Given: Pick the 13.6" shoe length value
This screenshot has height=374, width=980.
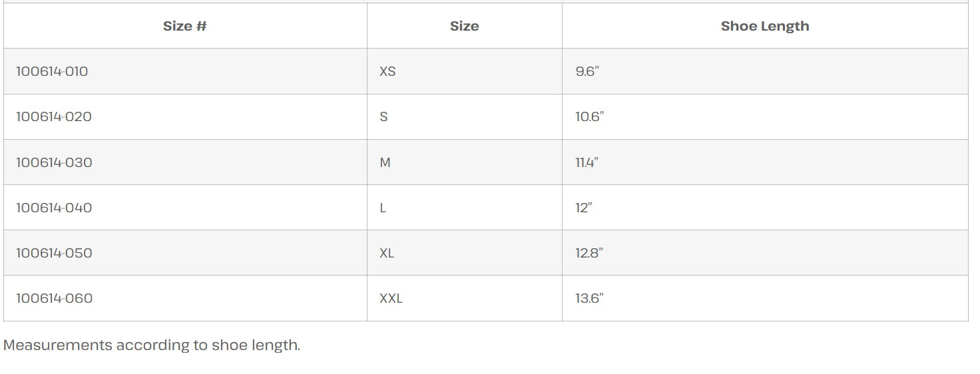Looking at the screenshot, I should [x=589, y=298].
